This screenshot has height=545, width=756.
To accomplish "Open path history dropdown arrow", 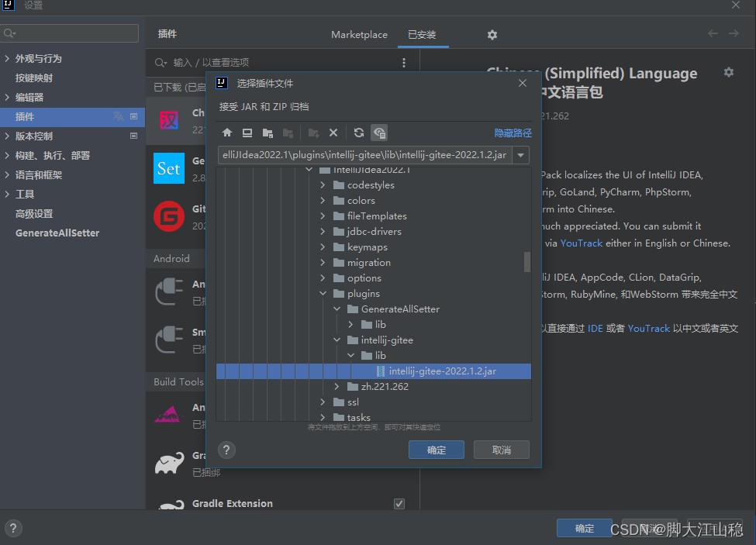I will 521,155.
